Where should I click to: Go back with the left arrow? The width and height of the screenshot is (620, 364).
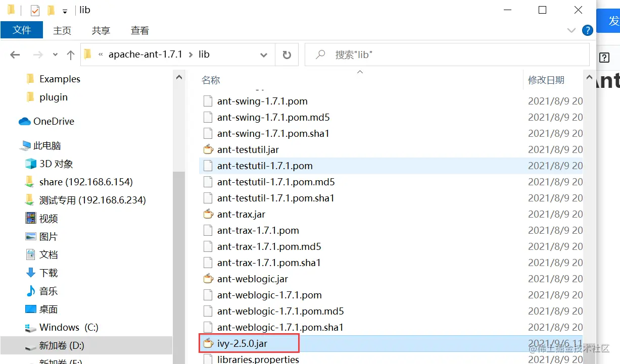(15, 55)
